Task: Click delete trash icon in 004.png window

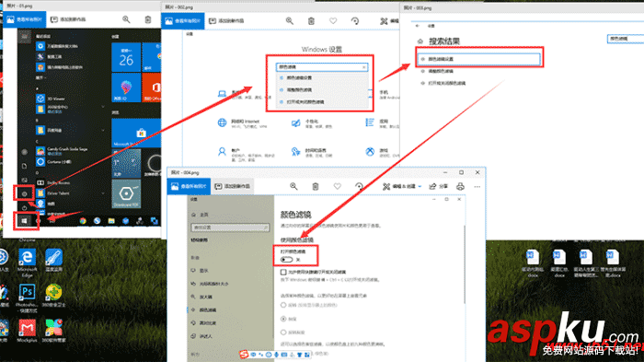Action: (316, 186)
